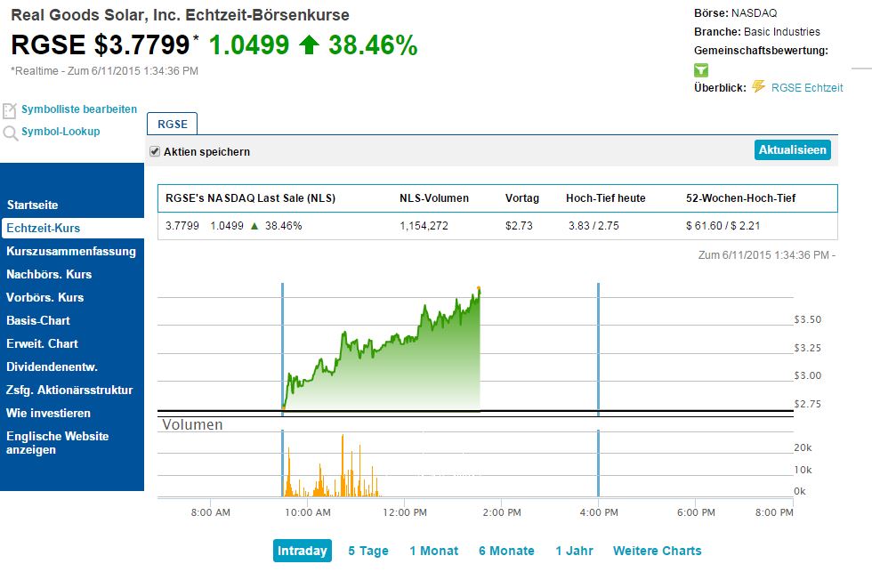Click the Branche: Basic Industries text

pos(757,32)
